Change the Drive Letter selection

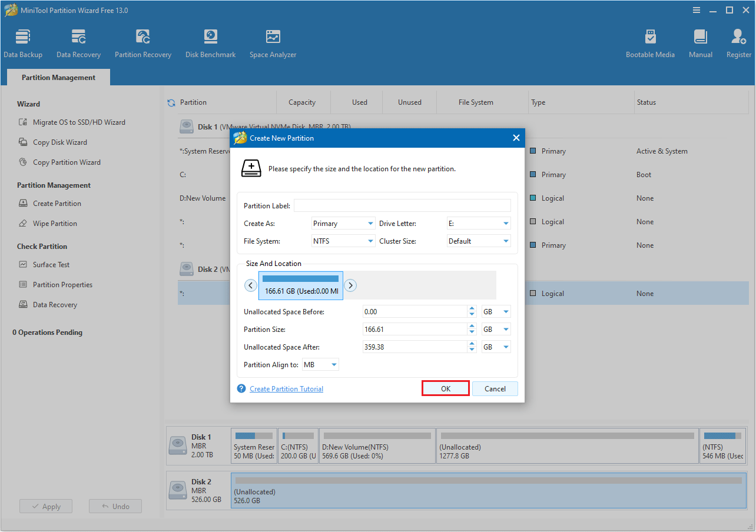[479, 223]
